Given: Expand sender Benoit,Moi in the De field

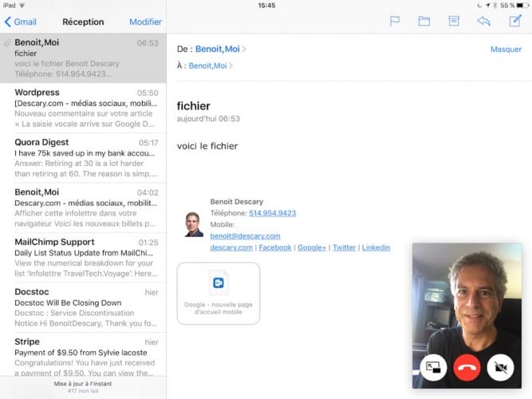Looking at the screenshot, I should coord(220,49).
